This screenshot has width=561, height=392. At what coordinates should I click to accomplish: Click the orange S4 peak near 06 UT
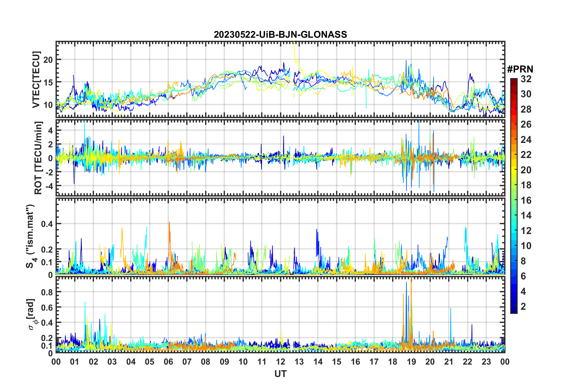169,223
